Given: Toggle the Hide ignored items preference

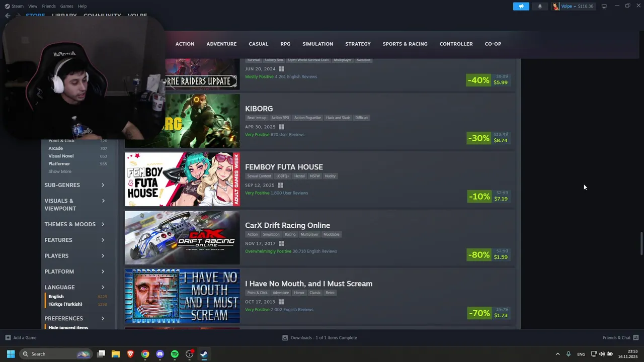Looking at the screenshot, I should tap(68, 327).
